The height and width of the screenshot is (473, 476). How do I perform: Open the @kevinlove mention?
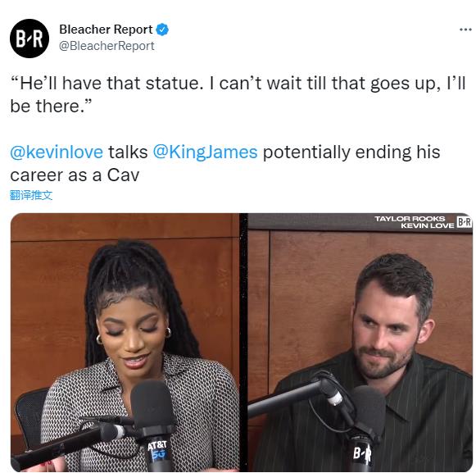[57, 152]
